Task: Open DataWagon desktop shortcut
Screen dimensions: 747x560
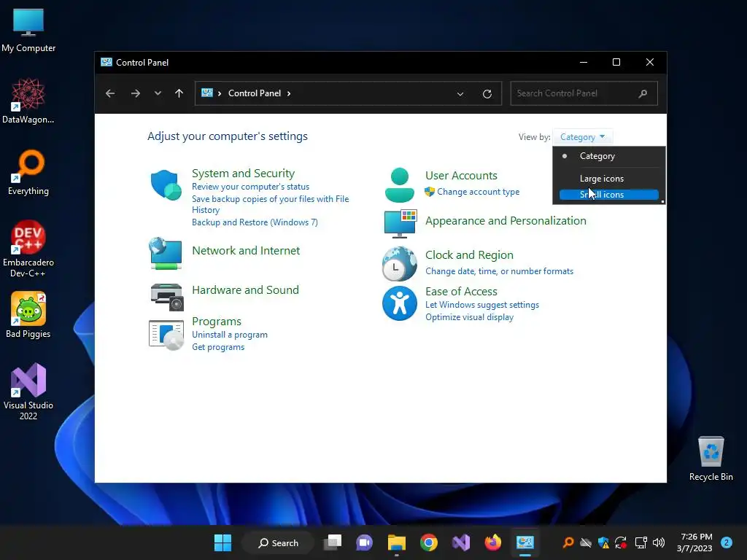Action: pyautogui.click(x=28, y=101)
